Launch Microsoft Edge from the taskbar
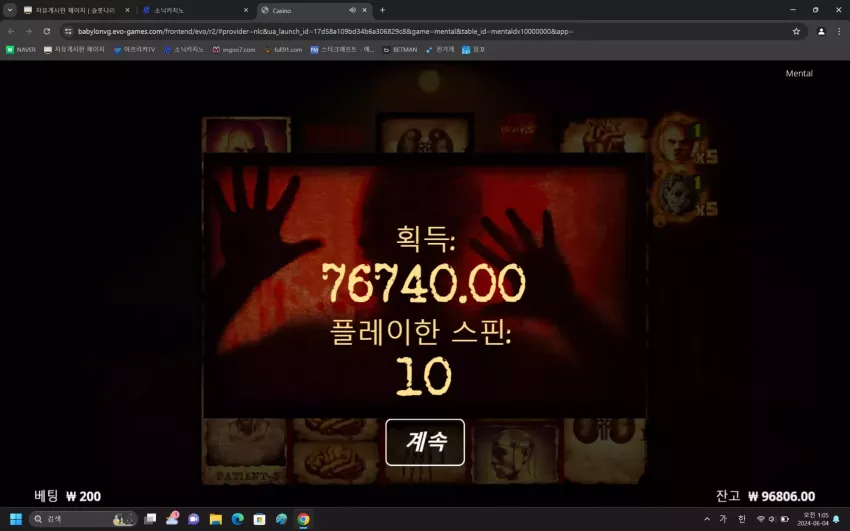 point(237,519)
